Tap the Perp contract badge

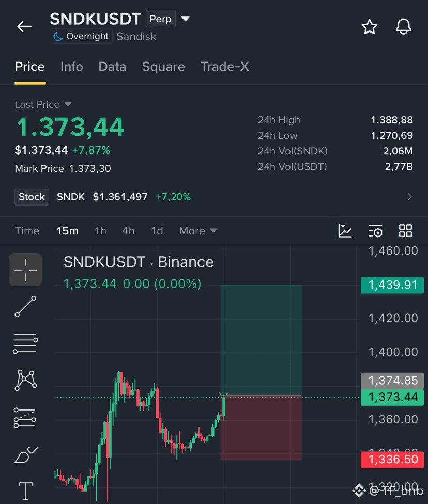point(160,19)
